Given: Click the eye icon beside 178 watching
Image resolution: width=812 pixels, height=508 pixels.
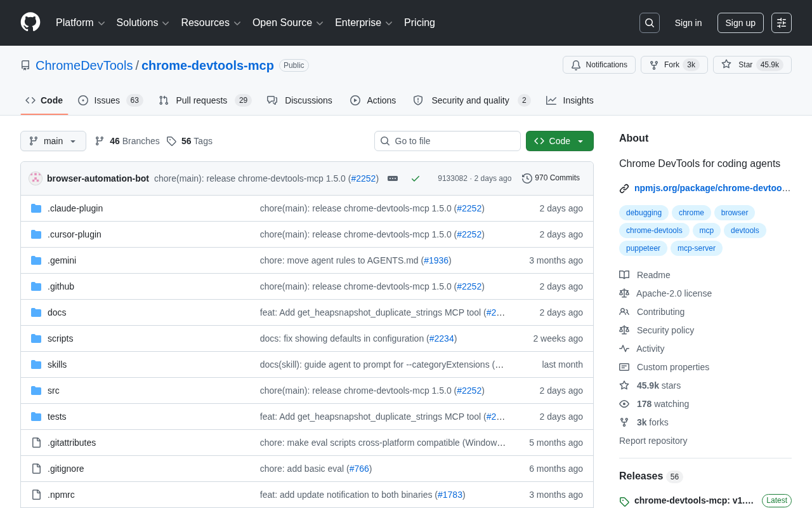Looking at the screenshot, I should [x=624, y=404].
